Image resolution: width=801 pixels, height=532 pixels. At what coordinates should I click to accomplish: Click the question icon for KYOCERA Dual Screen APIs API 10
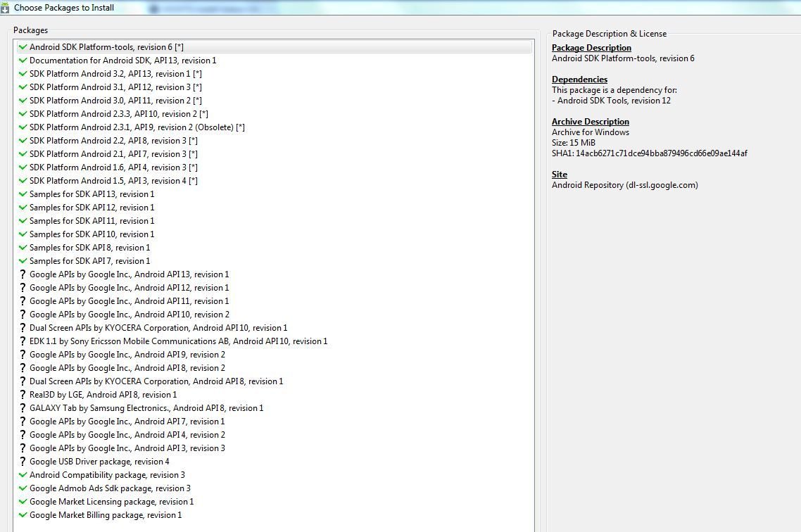point(23,328)
